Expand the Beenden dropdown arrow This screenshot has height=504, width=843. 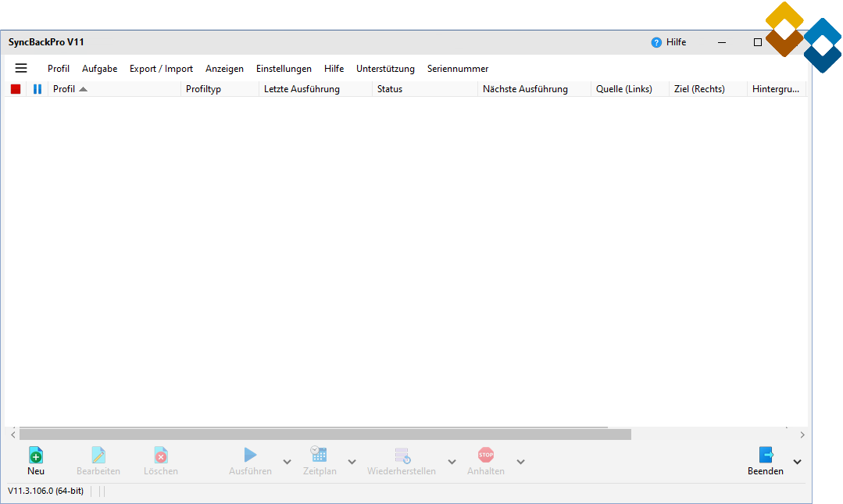point(798,462)
